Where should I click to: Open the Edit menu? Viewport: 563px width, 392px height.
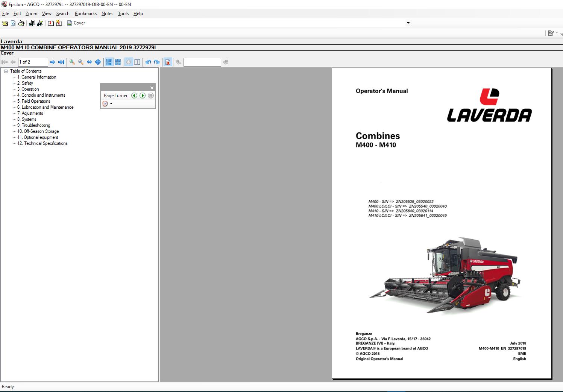pyautogui.click(x=17, y=14)
